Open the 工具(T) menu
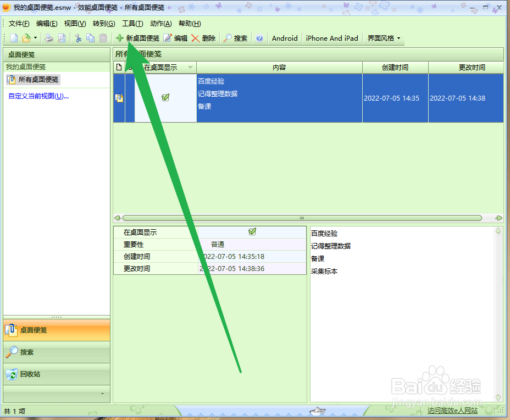 click(132, 24)
